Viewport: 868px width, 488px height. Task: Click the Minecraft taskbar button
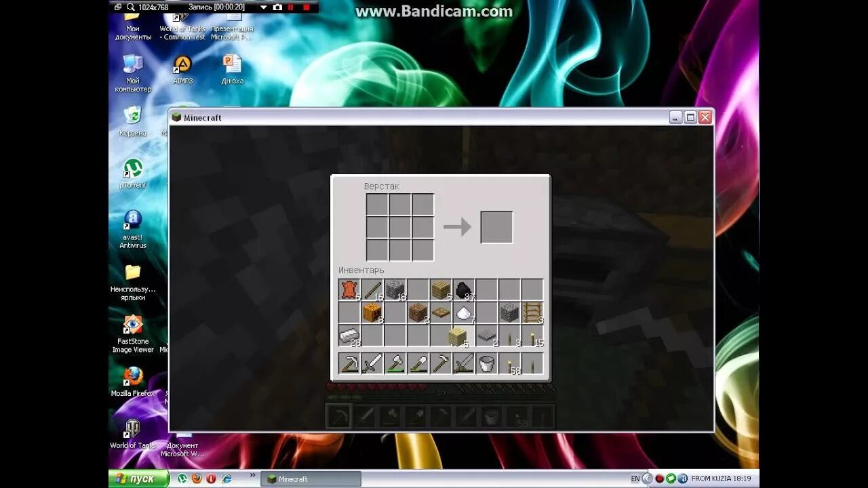click(x=311, y=479)
